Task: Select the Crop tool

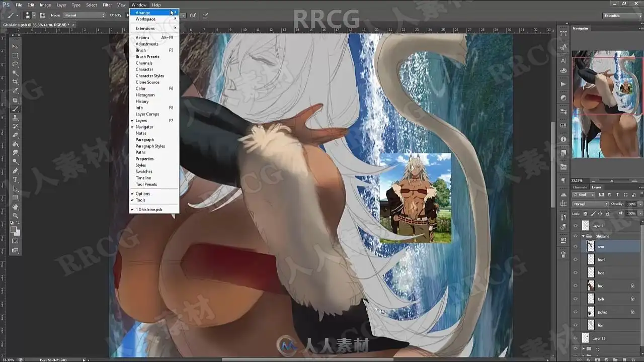Action: pos(16,82)
